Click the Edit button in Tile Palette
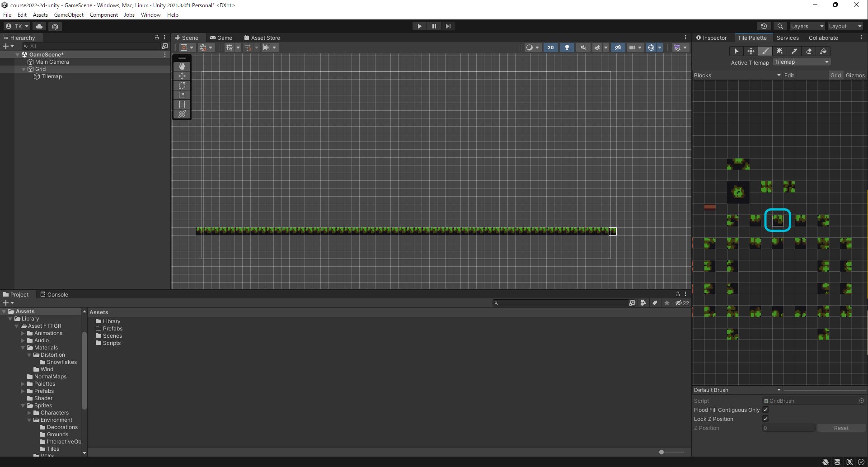 coord(789,75)
